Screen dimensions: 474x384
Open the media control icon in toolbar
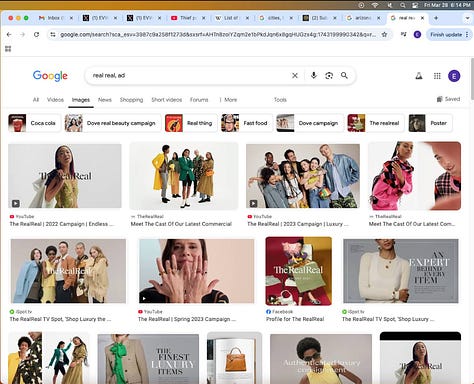click(403, 35)
